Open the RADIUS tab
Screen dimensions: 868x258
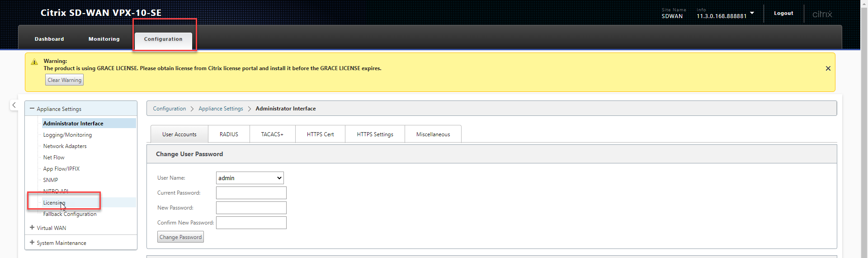(229, 134)
